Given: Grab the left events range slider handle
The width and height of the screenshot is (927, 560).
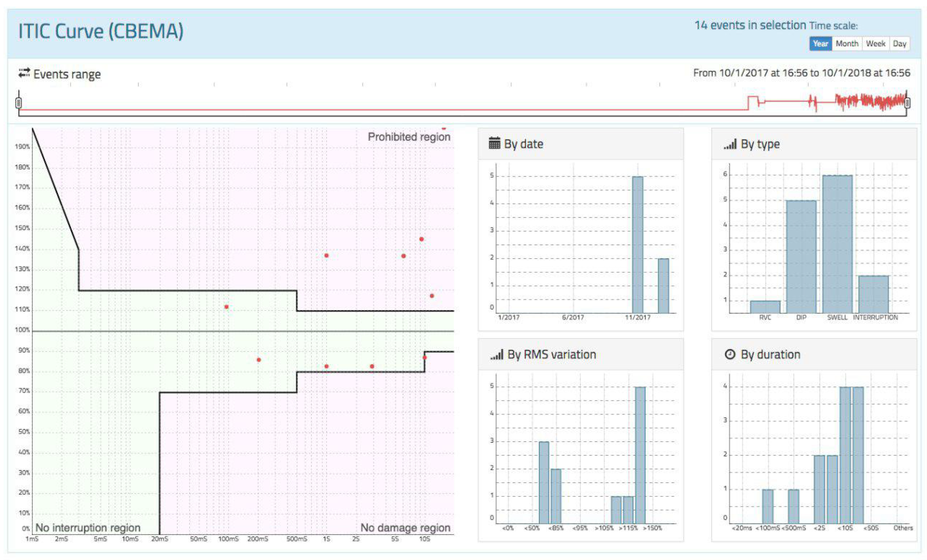Looking at the screenshot, I should 19,103.
